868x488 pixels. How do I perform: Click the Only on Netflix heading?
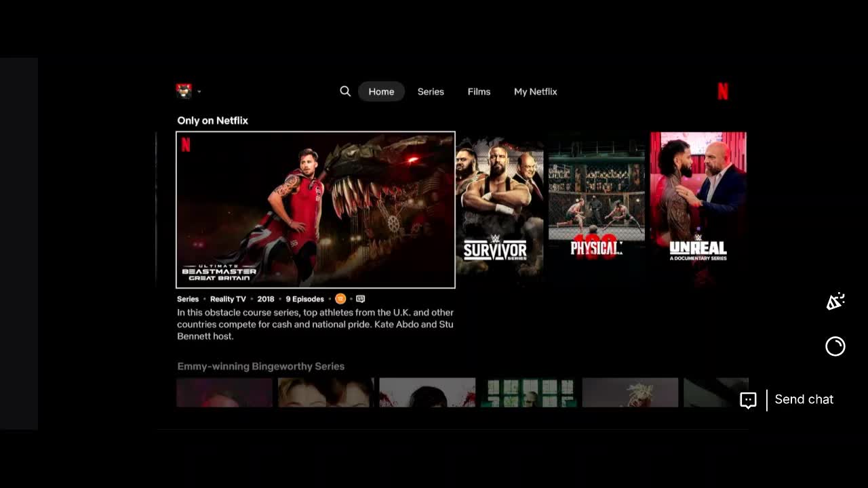(x=212, y=121)
